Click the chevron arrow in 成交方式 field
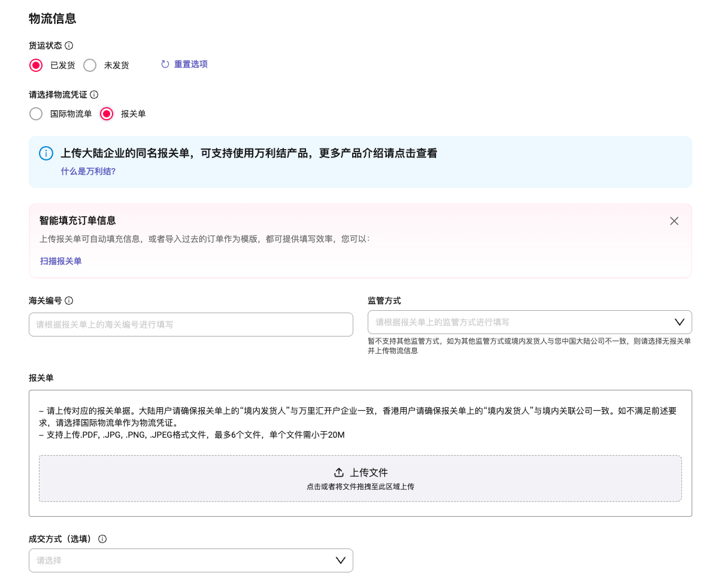The height and width of the screenshot is (588, 718). [x=341, y=560]
